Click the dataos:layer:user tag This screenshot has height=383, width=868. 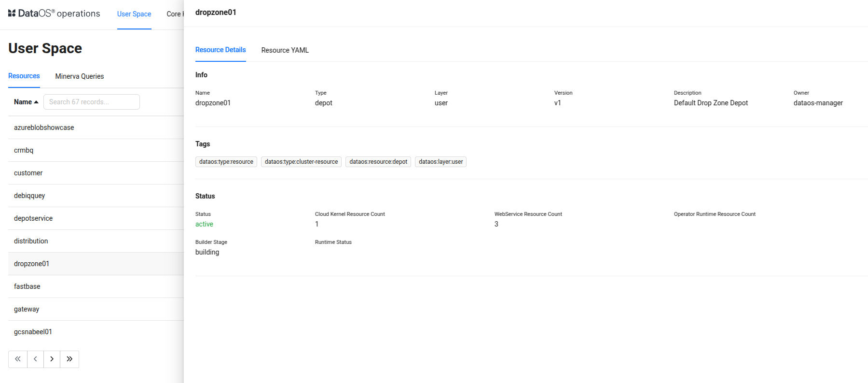click(441, 162)
